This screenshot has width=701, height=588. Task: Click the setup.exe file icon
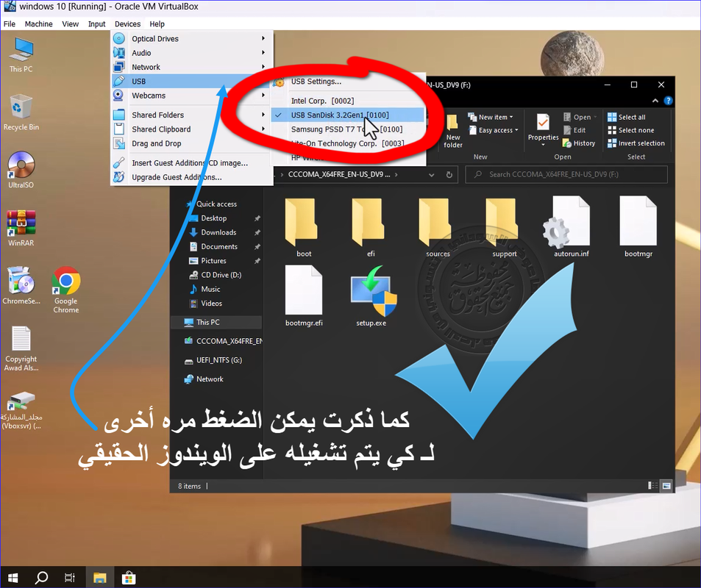pos(371,294)
